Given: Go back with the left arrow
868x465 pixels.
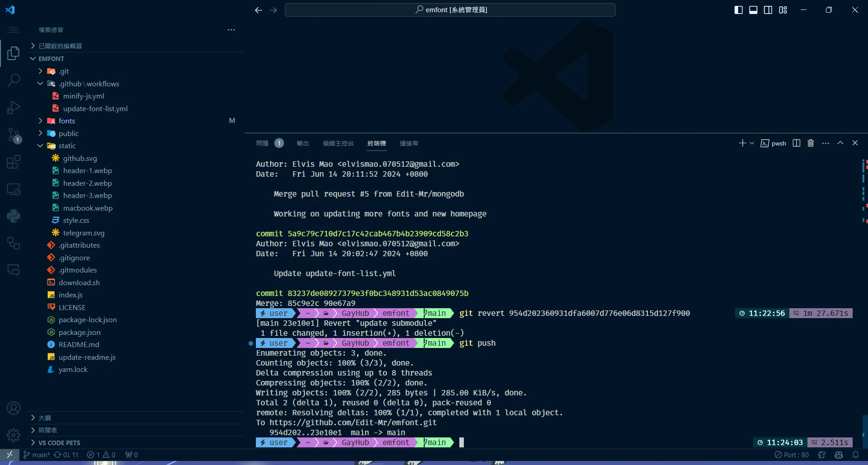Looking at the screenshot, I should tap(259, 10).
